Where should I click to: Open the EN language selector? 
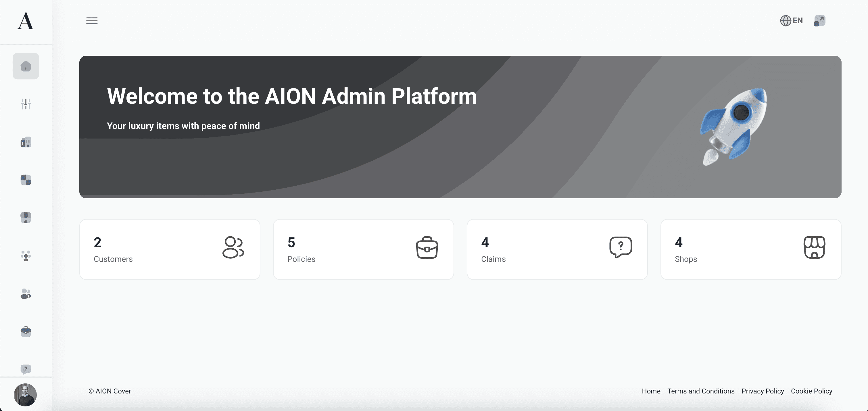click(x=792, y=21)
